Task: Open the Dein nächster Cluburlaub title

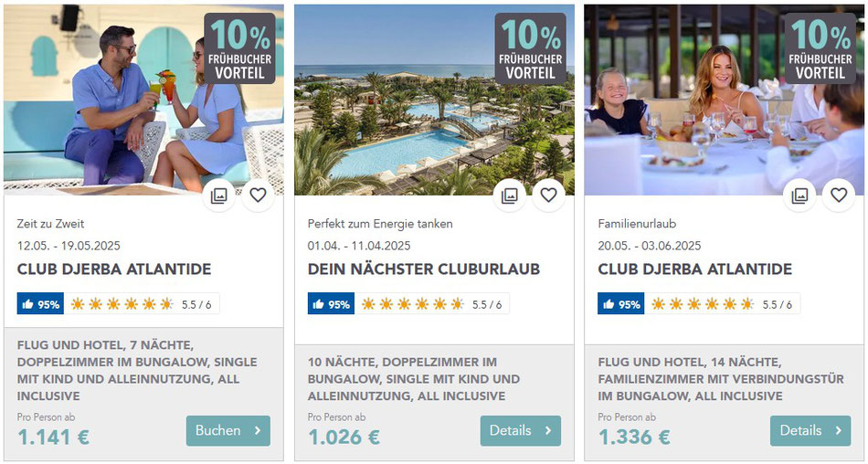Action: point(424,269)
